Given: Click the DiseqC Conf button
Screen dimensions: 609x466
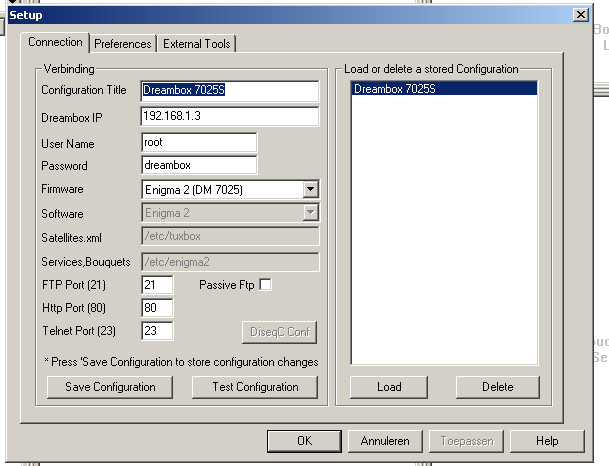Looking at the screenshot, I should pos(280,332).
